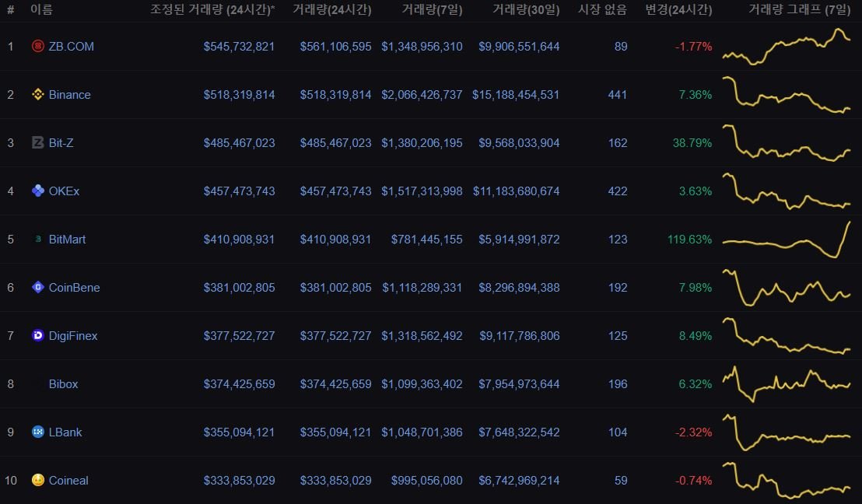Open DigiFinex 7-day volume sparkline
This screenshot has width=862, height=504.
786,336
